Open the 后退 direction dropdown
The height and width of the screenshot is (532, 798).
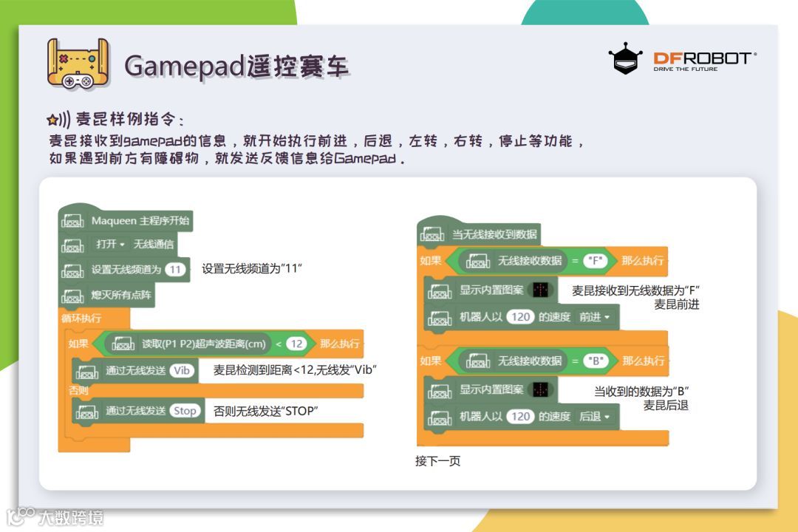(594, 417)
